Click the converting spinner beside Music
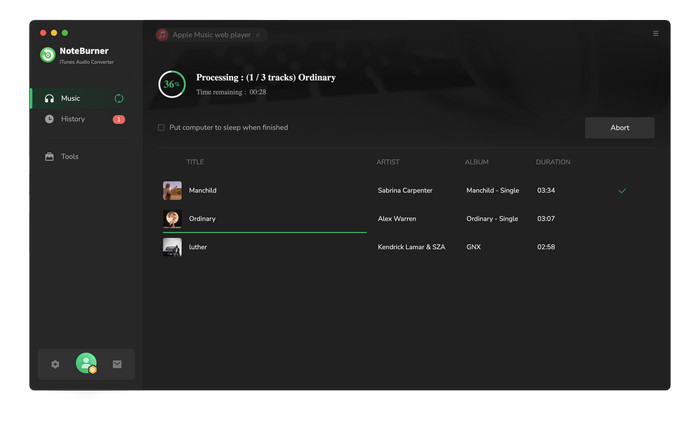700x429 pixels. (x=119, y=98)
